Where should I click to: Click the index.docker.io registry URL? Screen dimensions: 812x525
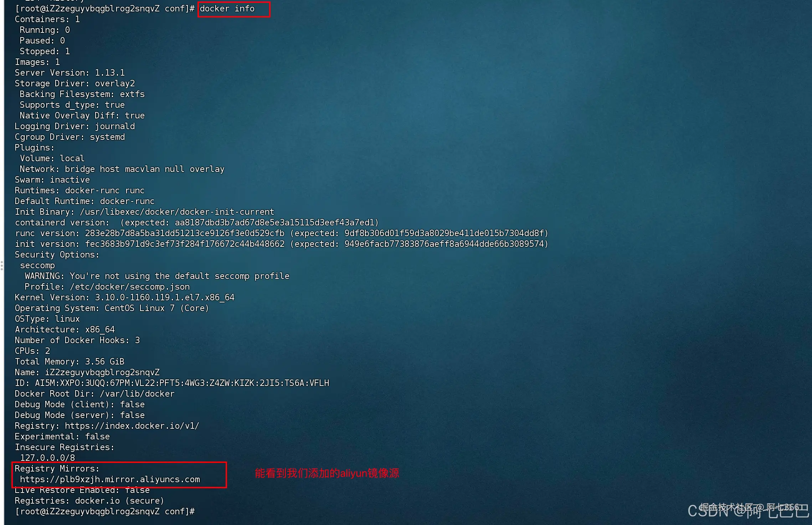[x=132, y=426]
